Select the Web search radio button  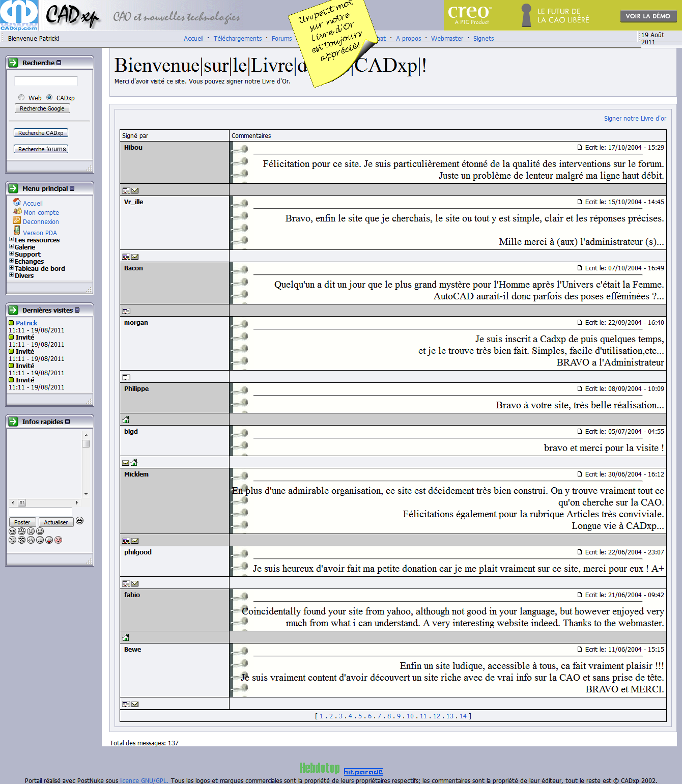tap(21, 97)
